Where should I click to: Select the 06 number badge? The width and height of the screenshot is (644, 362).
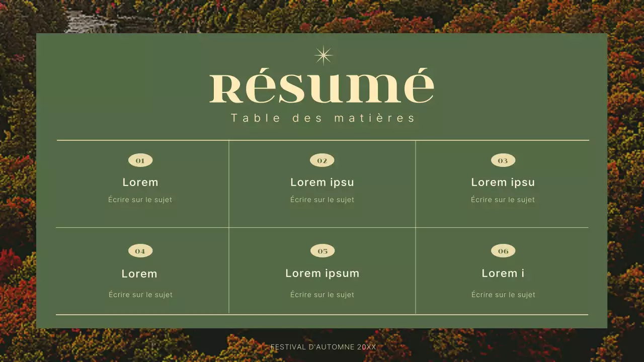(503, 250)
